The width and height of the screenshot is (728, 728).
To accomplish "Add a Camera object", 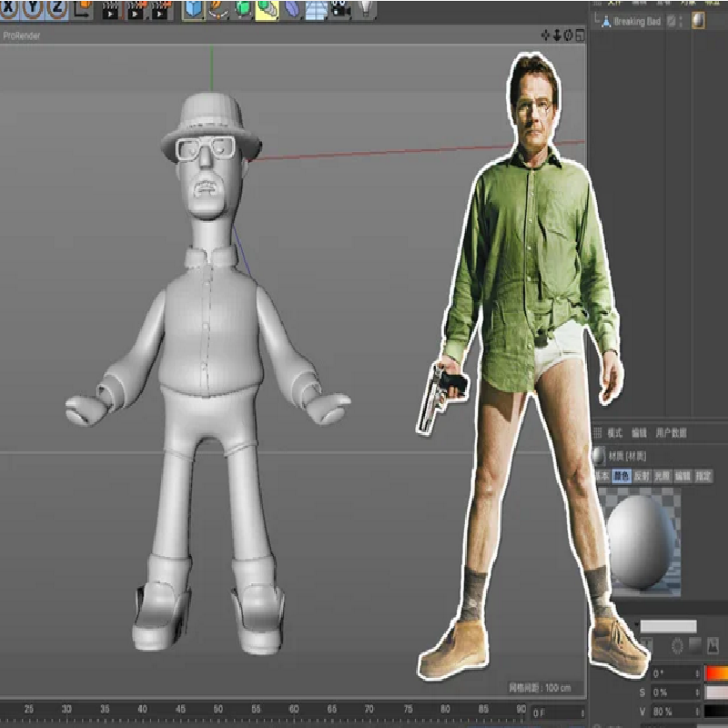I will tap(341, 10).
